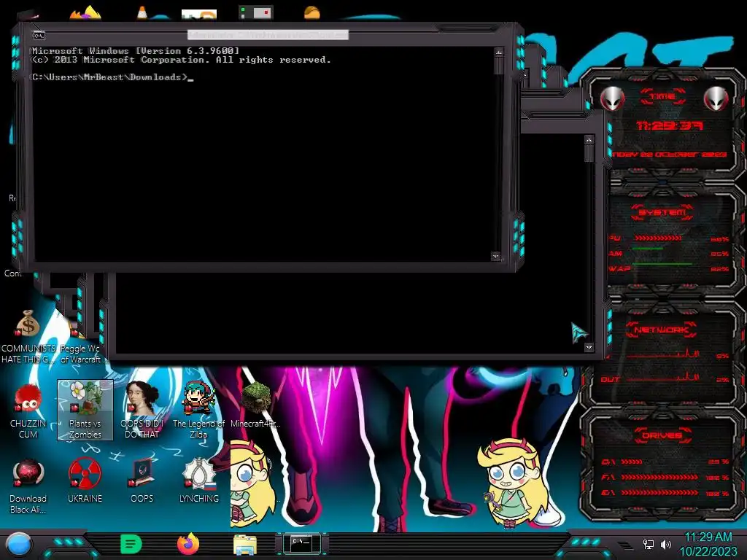Click the F:\ drive usage bar
Image resolution: width=747 pixels, height=560 pixels.
[x=659, y=477]
